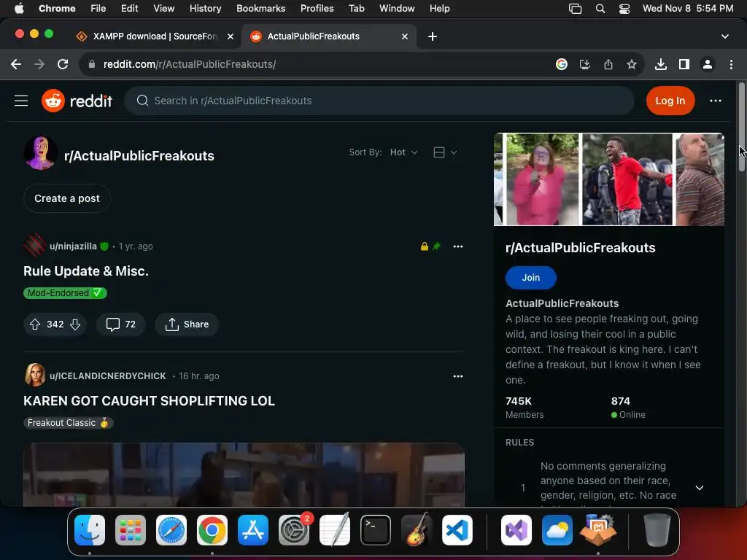Open the Rule Update & Misc. post title

pos(86,271)
